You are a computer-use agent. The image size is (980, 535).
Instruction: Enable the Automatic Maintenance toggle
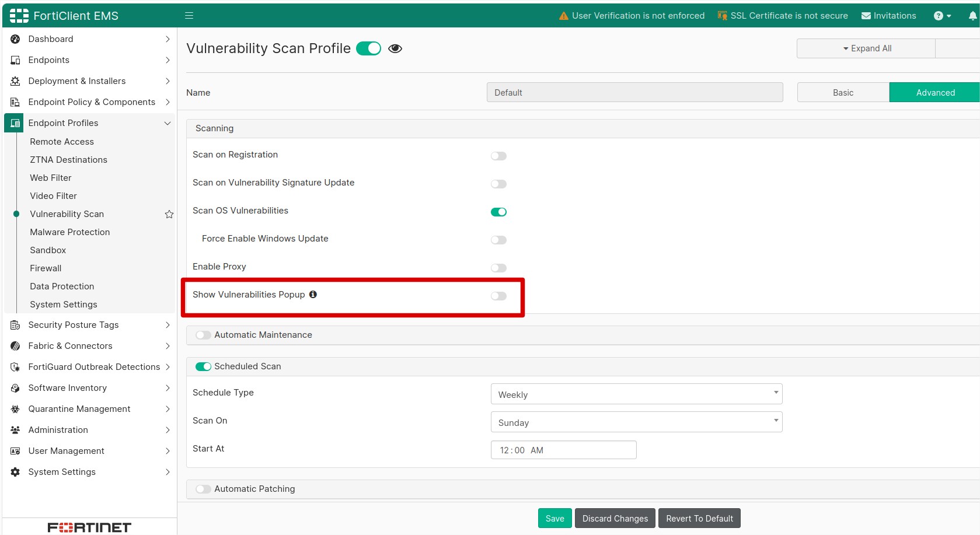coord(203,335)
